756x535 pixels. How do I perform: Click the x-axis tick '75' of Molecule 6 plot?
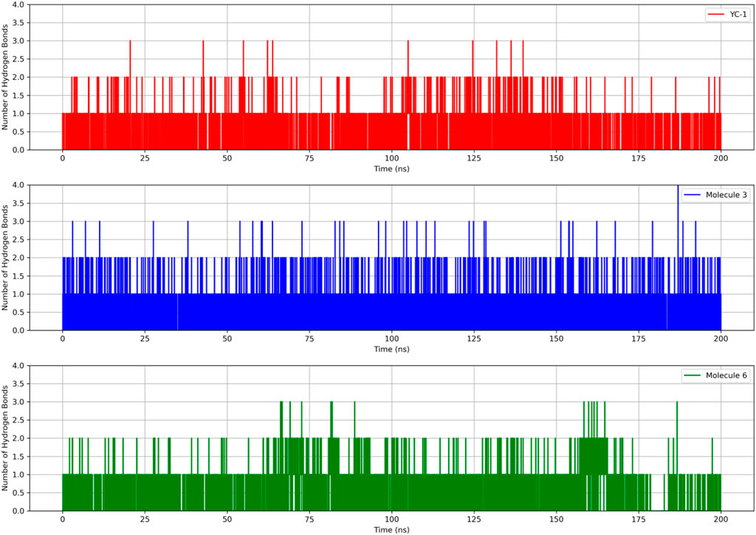309,519
